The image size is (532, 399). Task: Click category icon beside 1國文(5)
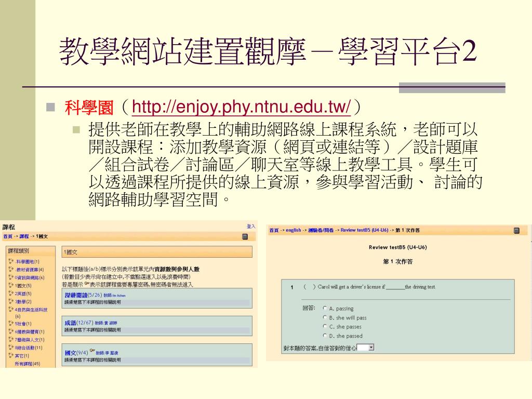click(x=11, y=285)
